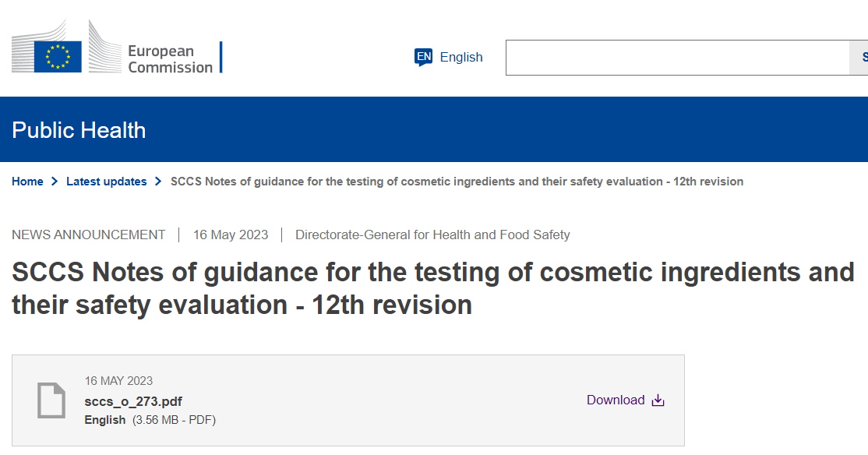Click the European Union flag logo
This screenshot has height=455, width=868.
click(58, 57)
